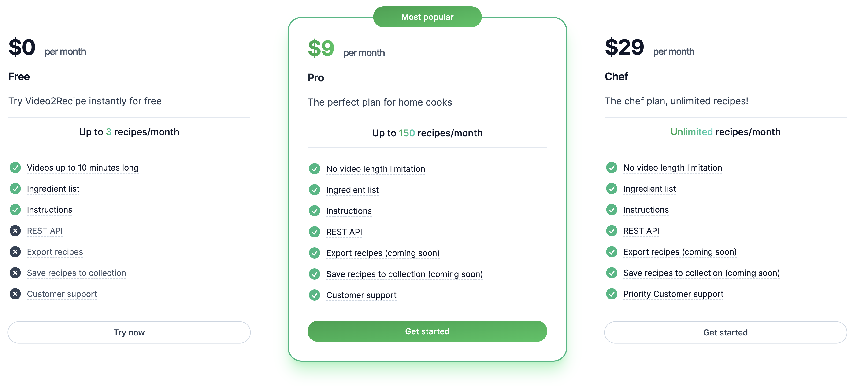Click Chef "REST API" feature text
The width and height of the screenshot is (868, 386).
click(x=641, y=231)
